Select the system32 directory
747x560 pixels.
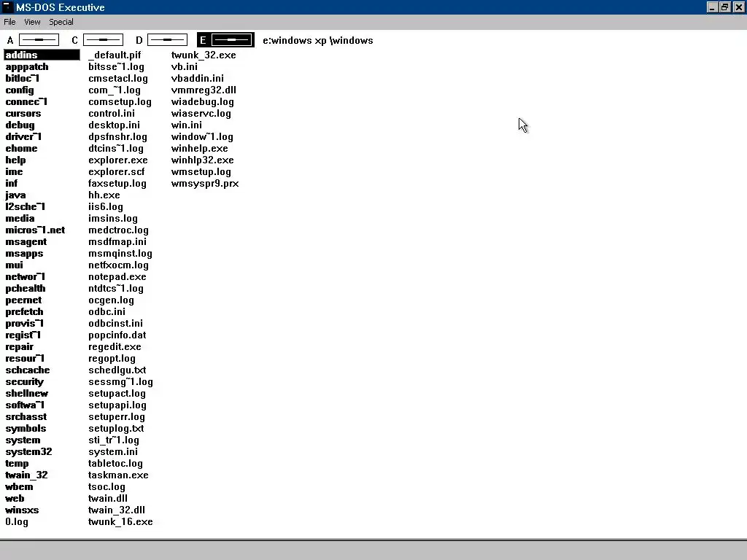coord(28,451)
